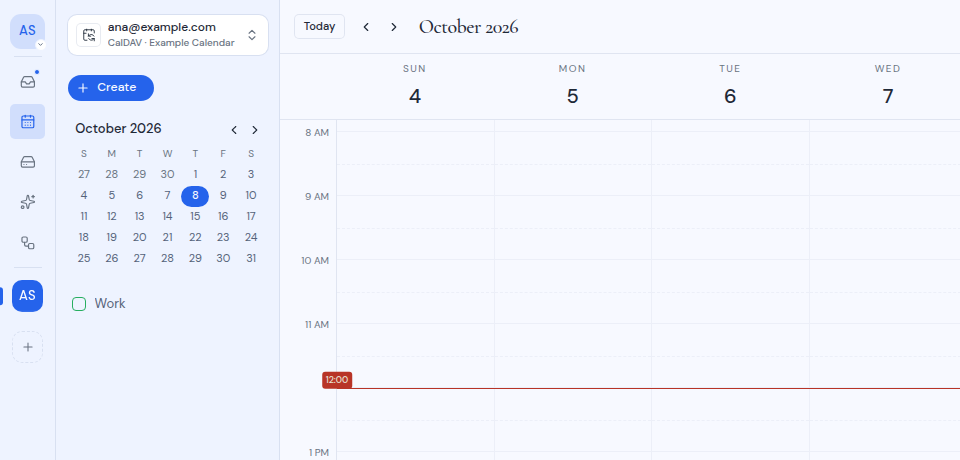Open the storage drive icon in the sidebar
960x460 pixels.
point(28,162)
